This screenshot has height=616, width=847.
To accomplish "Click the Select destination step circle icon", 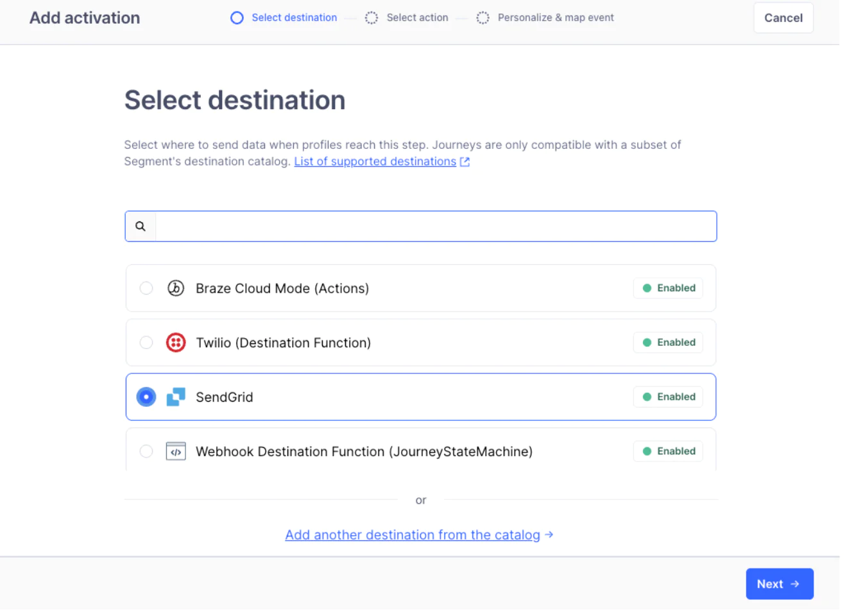I will (237, 18).
